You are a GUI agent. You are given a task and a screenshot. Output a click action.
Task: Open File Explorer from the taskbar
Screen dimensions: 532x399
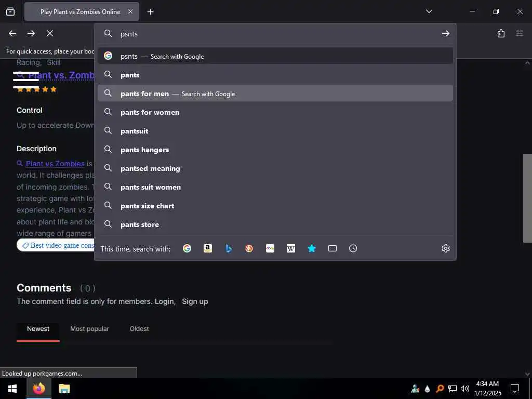(64, 389)
